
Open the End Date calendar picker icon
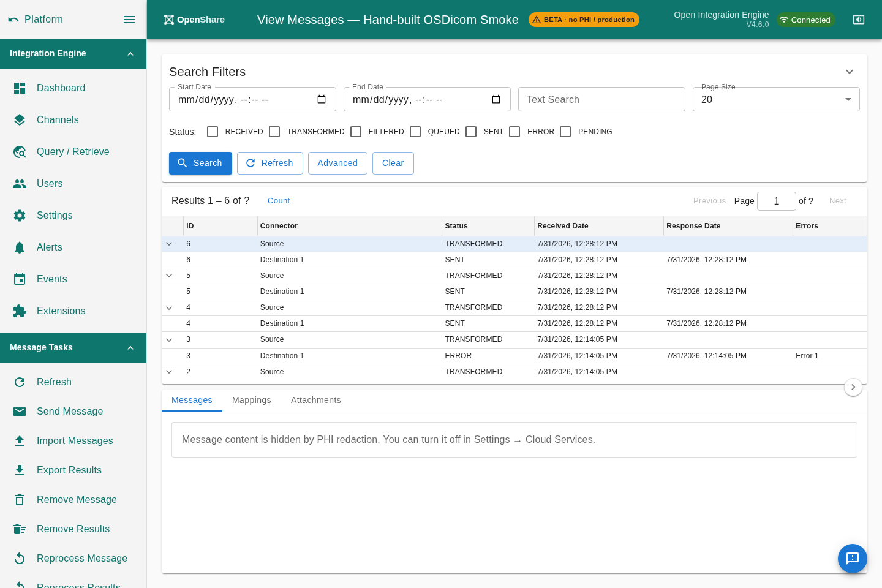coord(496,99)
